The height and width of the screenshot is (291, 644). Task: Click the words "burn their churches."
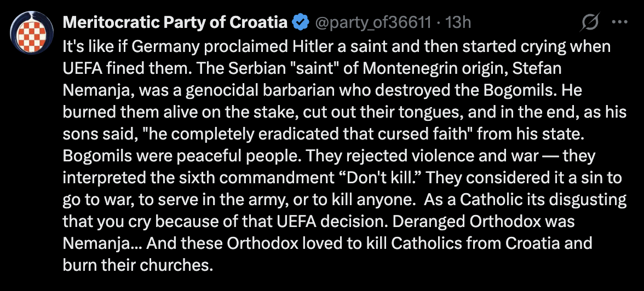(137, 266)
